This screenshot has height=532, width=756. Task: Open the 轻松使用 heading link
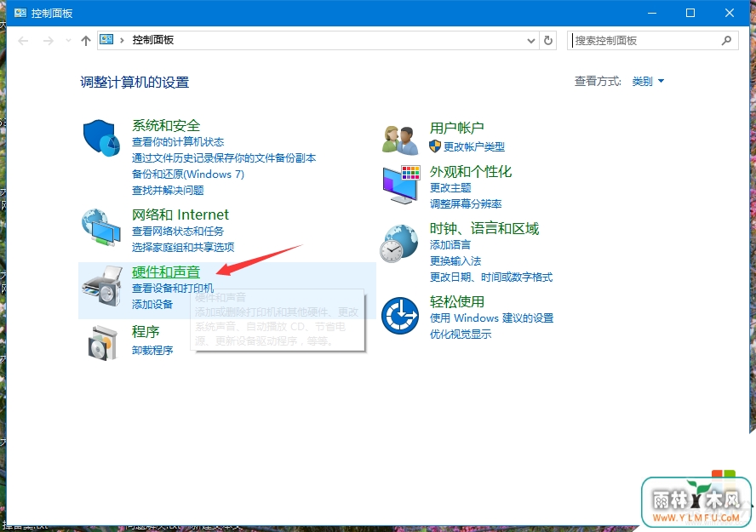[457, 301]
